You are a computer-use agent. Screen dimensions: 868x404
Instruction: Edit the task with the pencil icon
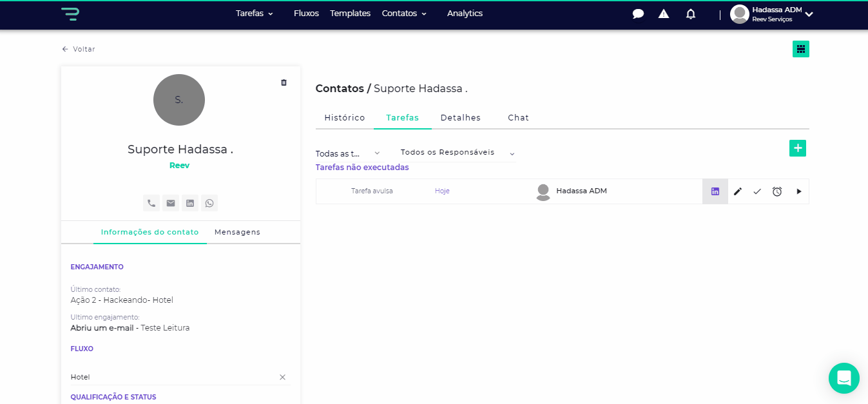point(738,191)
